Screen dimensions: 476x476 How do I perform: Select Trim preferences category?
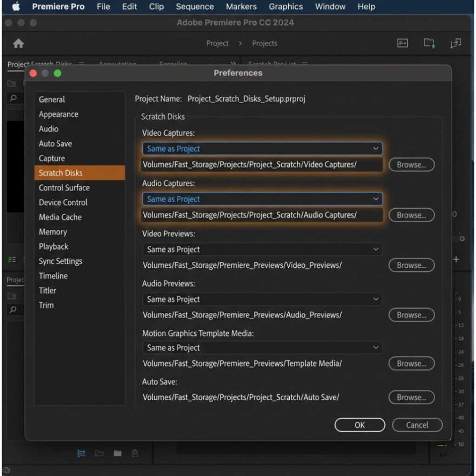(x=79, y=305)
